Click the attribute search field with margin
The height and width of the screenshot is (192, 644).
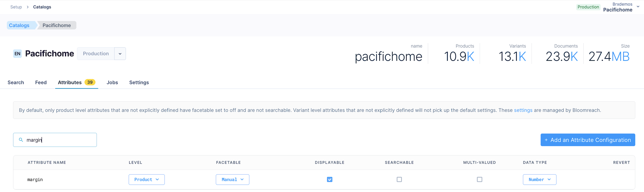tap(55, 140)
